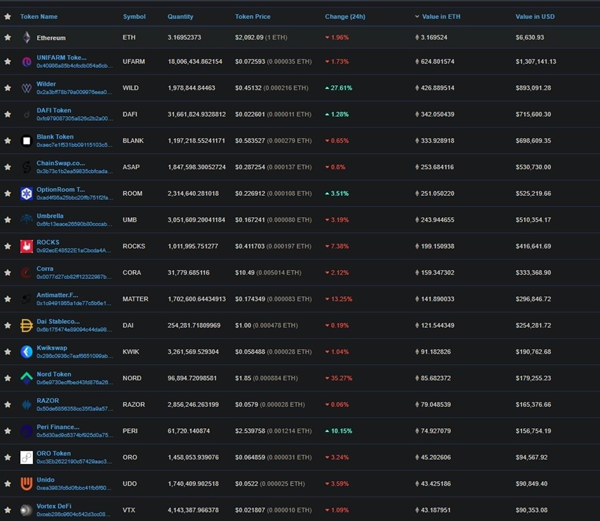Viewport: 600px width, 521px height.
Task: Click the Ethereum token logo icon
Action: click(x=26, y=37)
